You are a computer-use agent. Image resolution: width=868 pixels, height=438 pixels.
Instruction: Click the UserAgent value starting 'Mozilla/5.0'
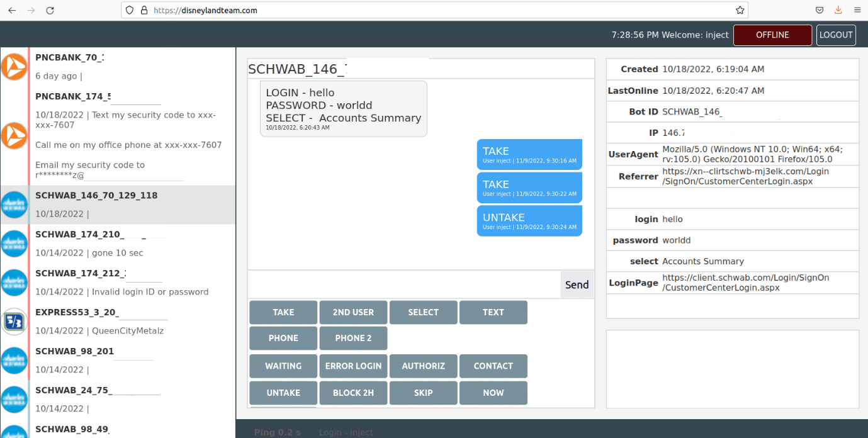(752, 155)
